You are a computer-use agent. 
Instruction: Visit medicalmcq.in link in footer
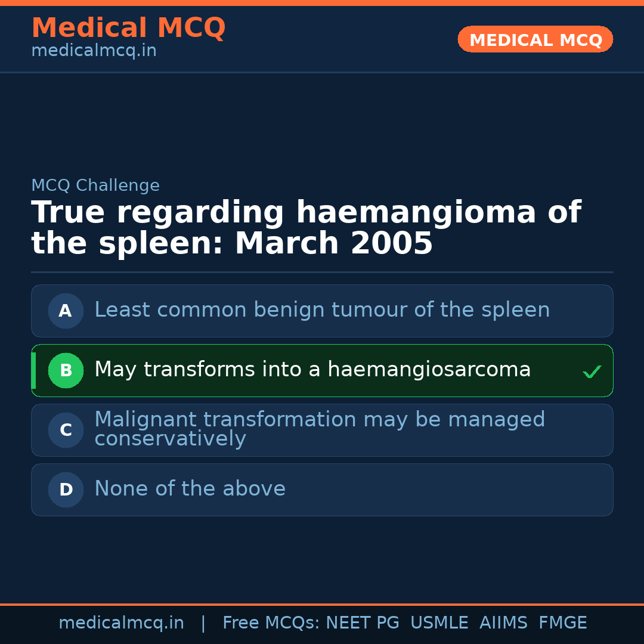(x=121, y=623)
